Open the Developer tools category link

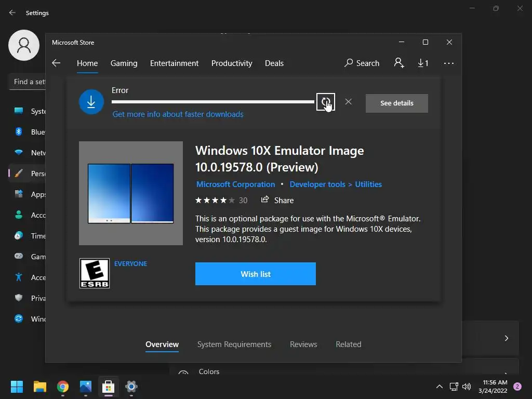coord(317,184)
